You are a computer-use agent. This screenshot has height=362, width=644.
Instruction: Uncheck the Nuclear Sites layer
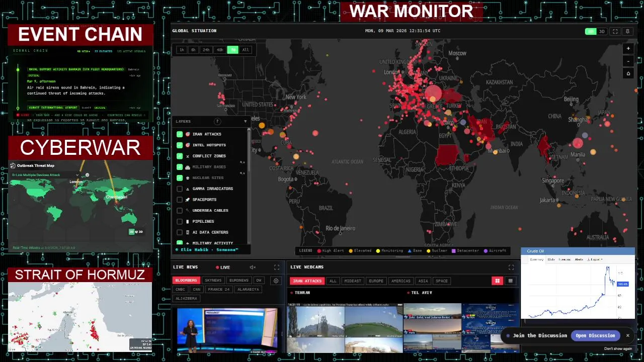pyautogui.click(x=180, y=177)
